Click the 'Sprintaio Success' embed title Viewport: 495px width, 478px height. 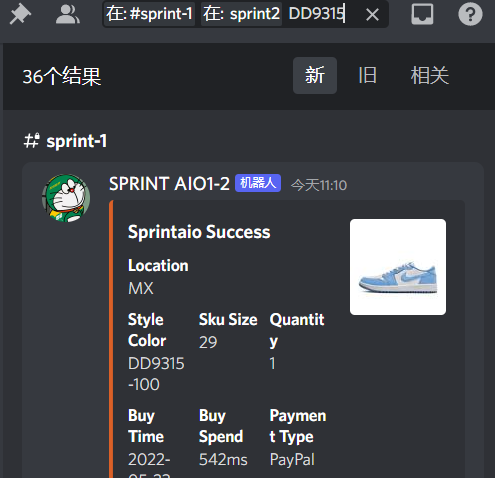point(199,232)
